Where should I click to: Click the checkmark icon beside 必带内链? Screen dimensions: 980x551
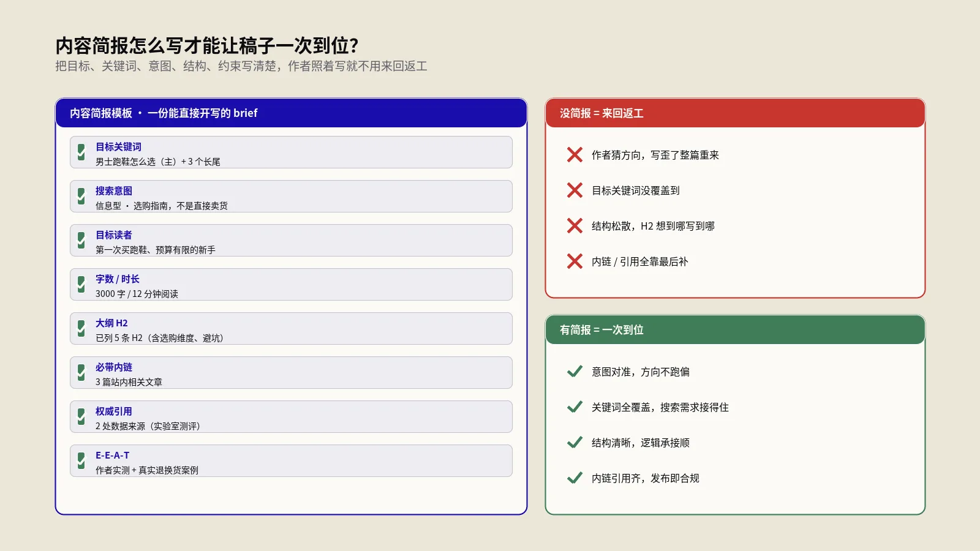(81, 372)
